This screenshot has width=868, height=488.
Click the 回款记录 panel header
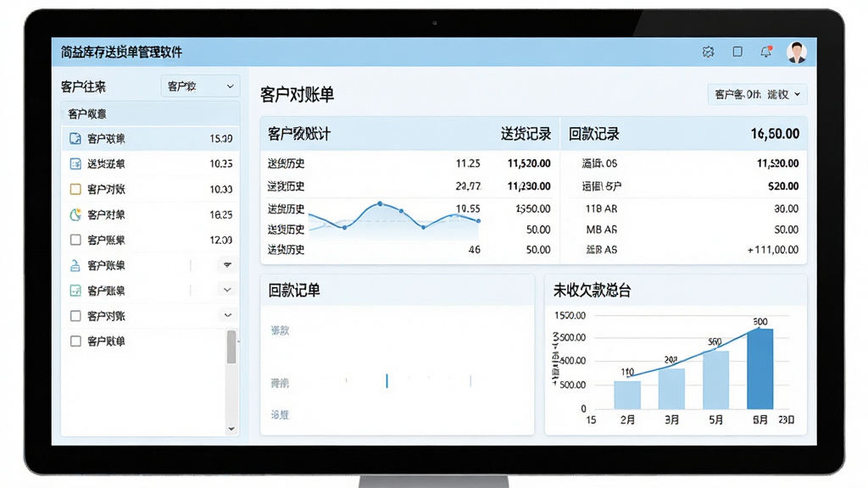(594, 134)
